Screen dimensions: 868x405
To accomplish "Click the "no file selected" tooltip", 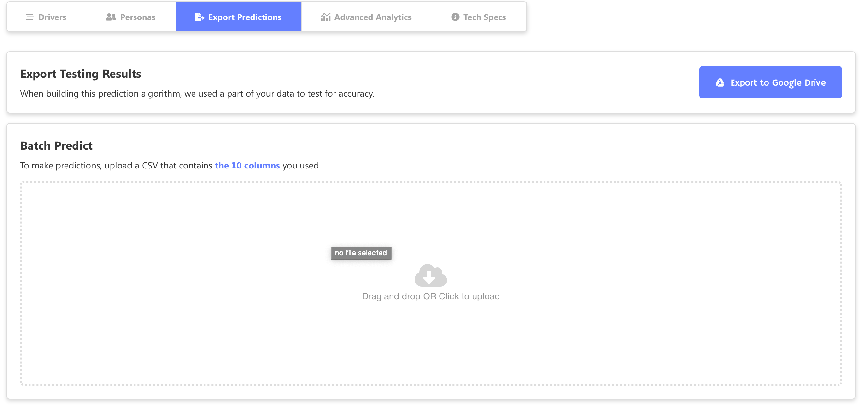I will (x=361, y=253).
